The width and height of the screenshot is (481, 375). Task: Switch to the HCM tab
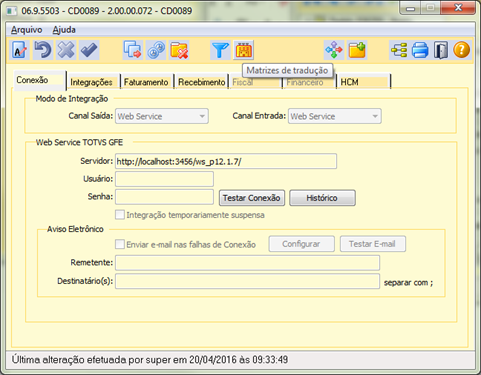point(363,82)
